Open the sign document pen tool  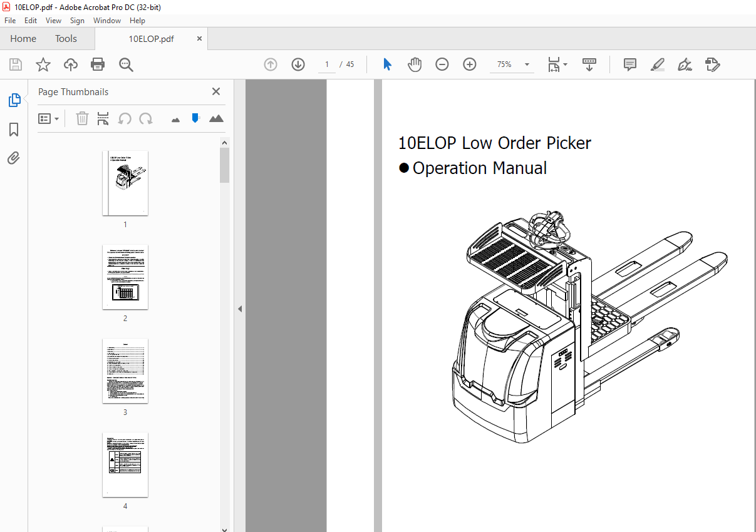(685, 64)
